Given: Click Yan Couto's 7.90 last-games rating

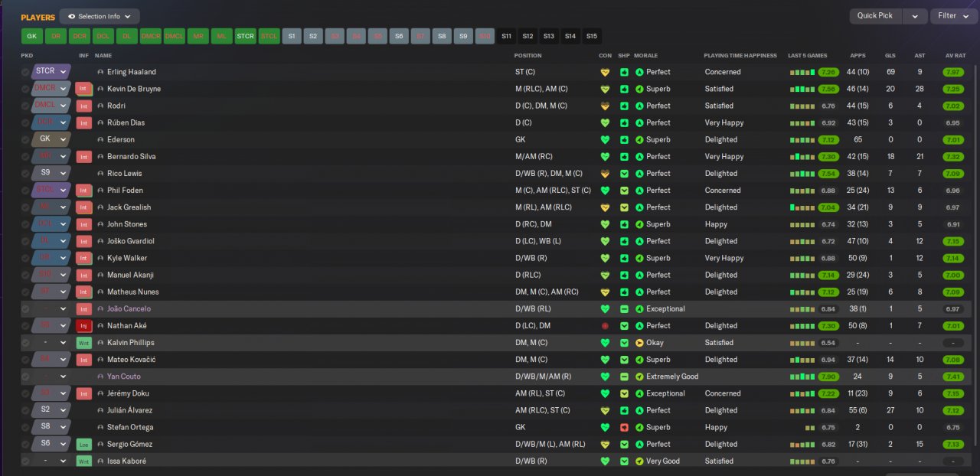Looking at the screenshot, I should (828, 377).
